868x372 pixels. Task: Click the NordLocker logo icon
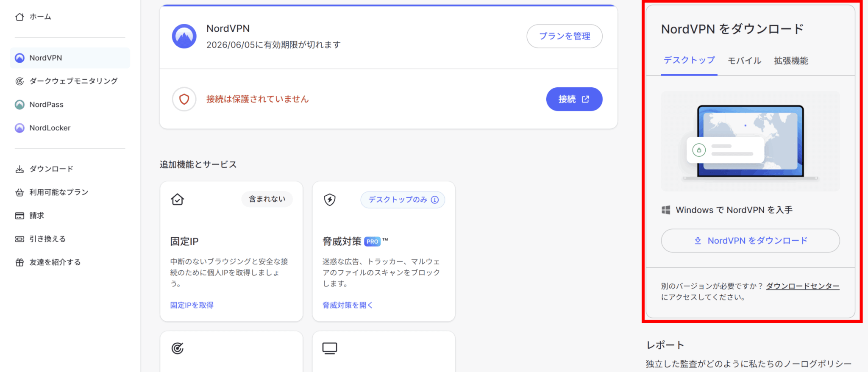click(x=19, y=128)
